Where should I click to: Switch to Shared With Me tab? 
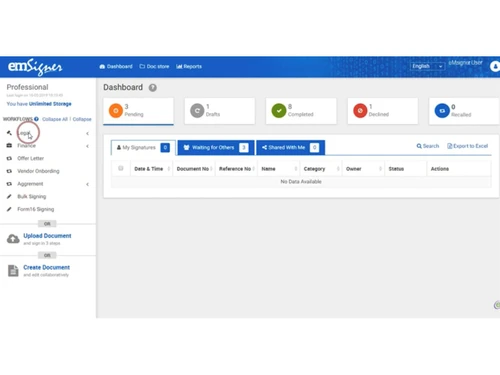(290, 147)
